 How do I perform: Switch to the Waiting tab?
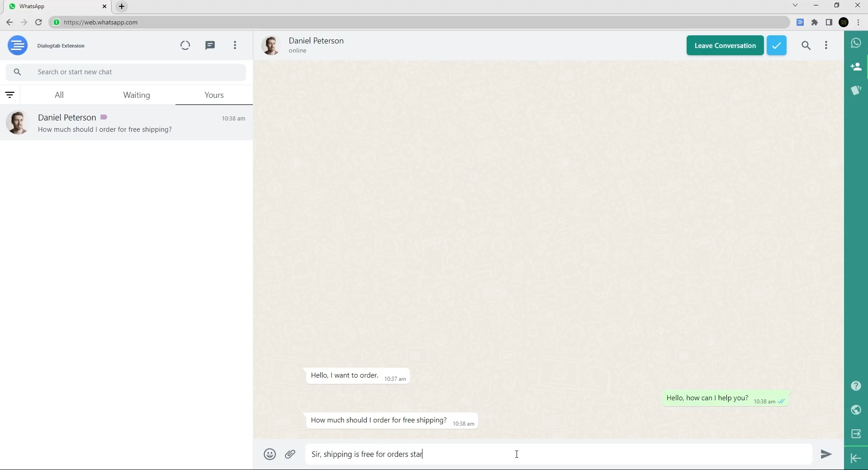click(x=137, y=95)
